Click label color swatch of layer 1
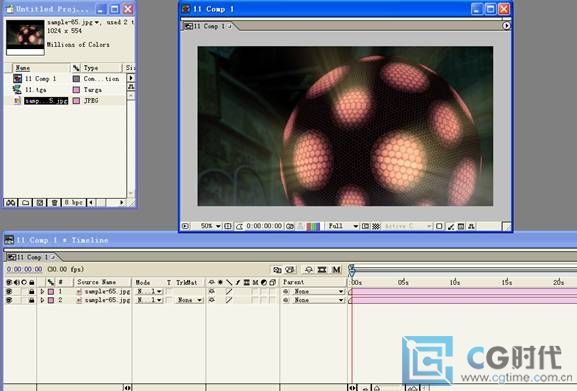 pyautogui.click(x=51, y=291)
